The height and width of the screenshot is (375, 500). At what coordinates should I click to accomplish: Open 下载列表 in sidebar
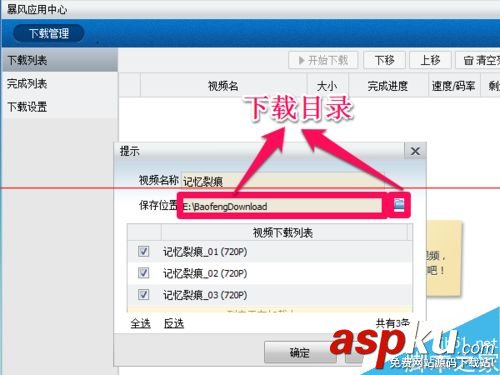59,60
